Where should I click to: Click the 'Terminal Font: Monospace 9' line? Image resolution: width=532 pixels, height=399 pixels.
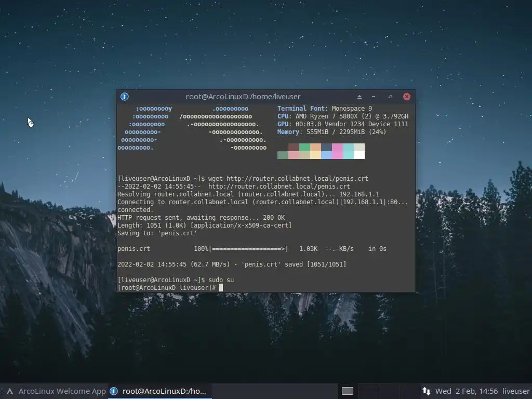(x=325, y=109)
